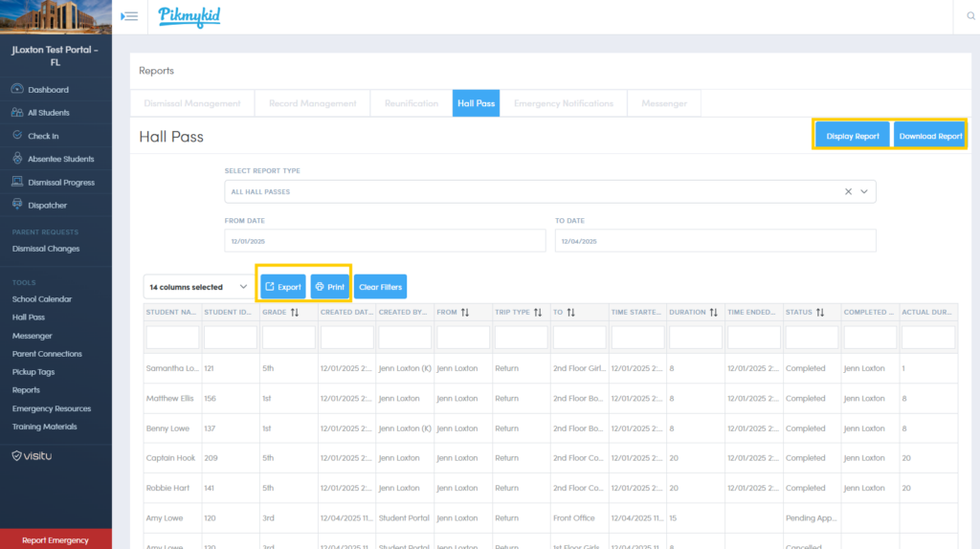Click the Download Report button

pos(930,136)
